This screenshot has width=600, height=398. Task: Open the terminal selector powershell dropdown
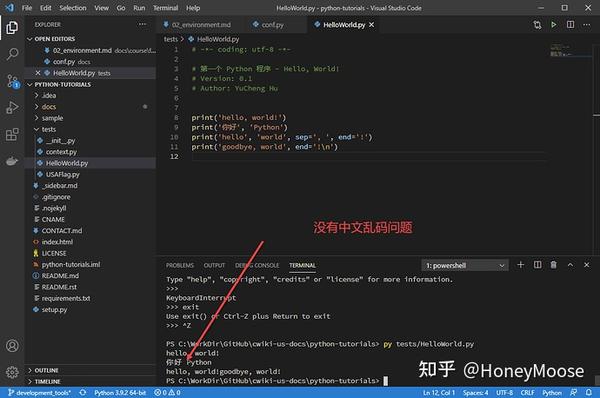coord(465,265)
